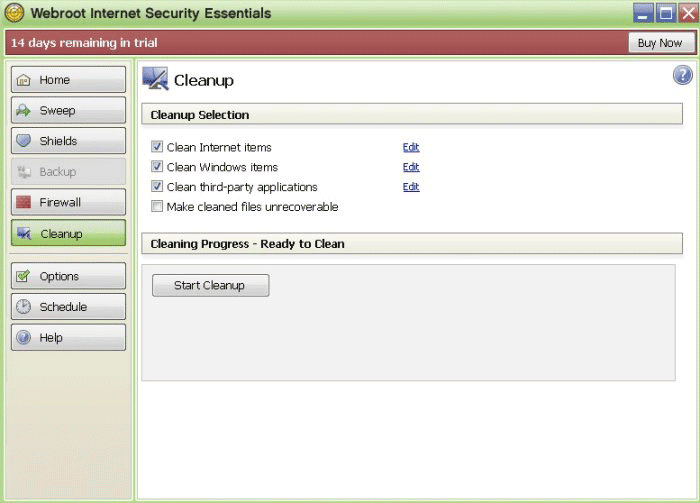Screen dimensions: 700x503
Task: Open help via the blue question mark icon
Action: [683, 75]
